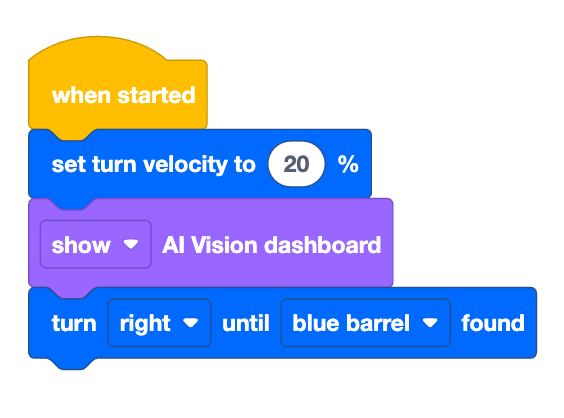
Task: Open the show option dropdown
Action: 96,245
